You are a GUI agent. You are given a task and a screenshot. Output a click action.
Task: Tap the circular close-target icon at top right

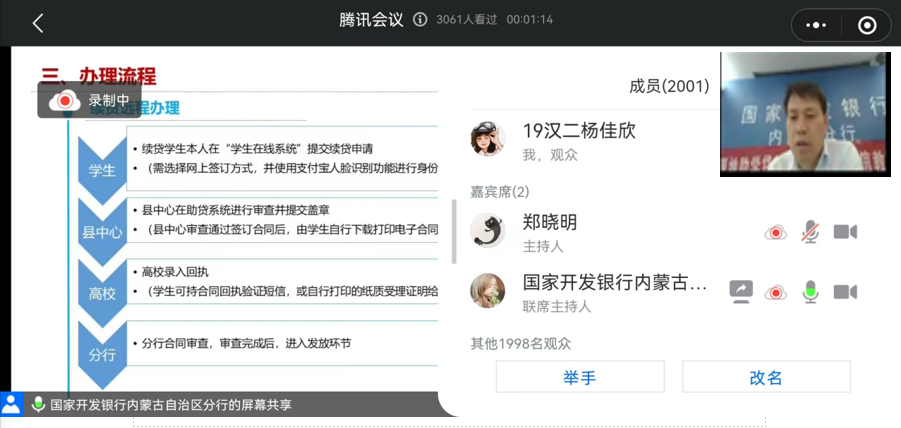pyautogui.click(x=867, y=25)
